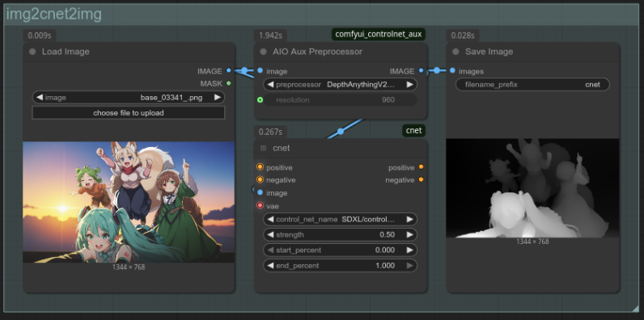The height and width of the screenshot is (320, 644).
Task: Click the IMAGE output socket on Load Image
Action: pyautogui.click(x=229, y=71)
